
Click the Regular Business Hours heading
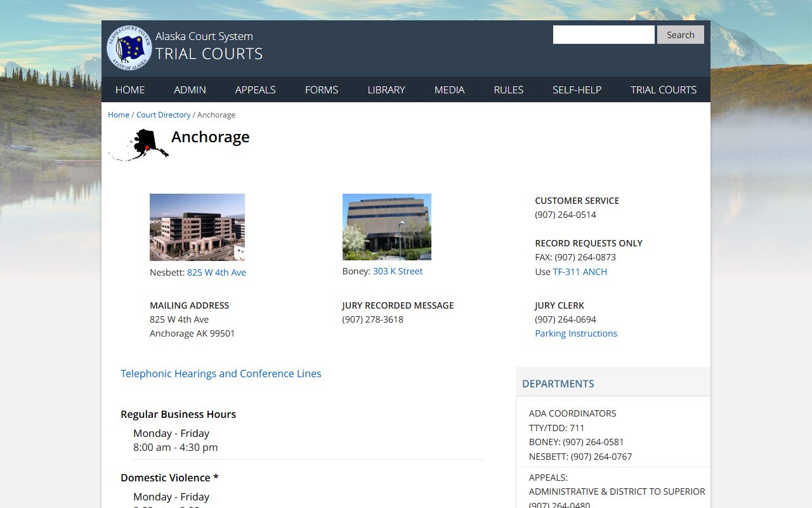(x=178, y=414)
